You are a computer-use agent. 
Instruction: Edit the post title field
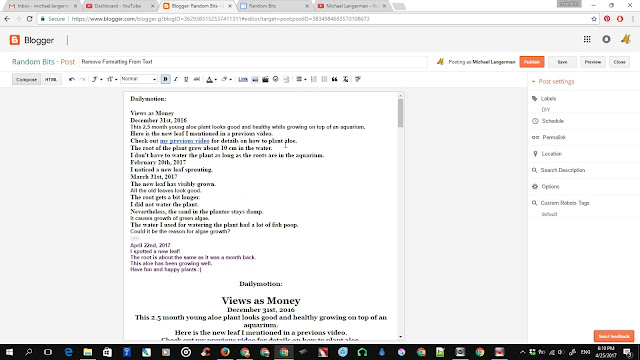(x=253, y=62)
